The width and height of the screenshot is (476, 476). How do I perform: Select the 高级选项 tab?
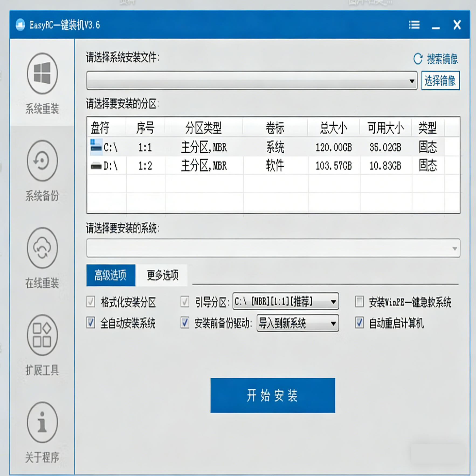coord(111,275)
